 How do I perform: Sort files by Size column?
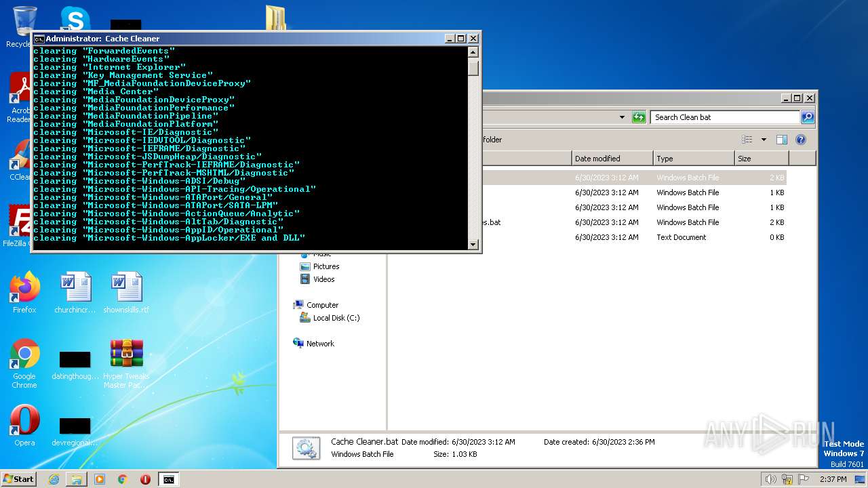[762, 159]
